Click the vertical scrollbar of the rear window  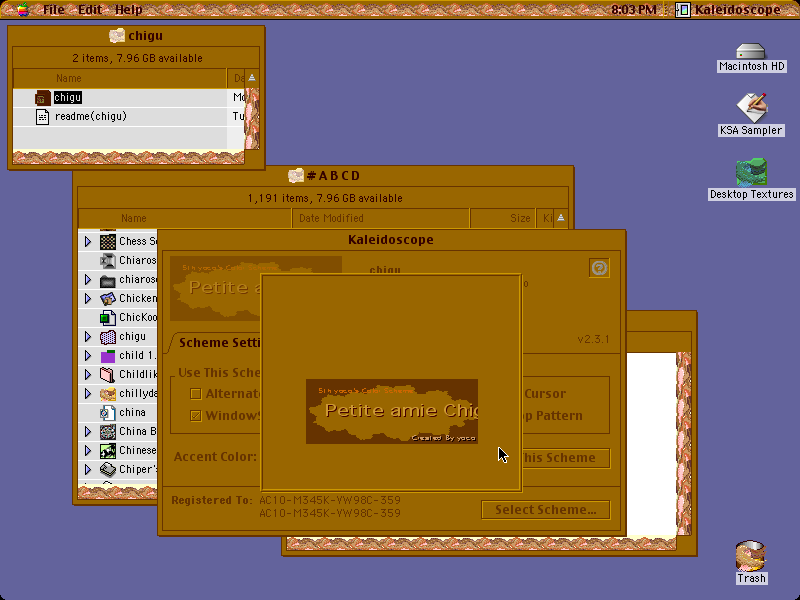pos(684,444)
